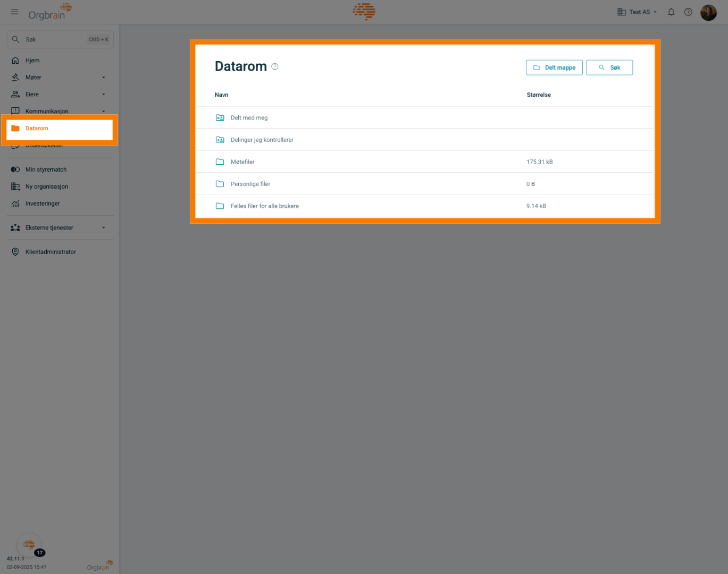
Task: Select Datarom in the sidebar
Action: click(x=60, y=129)
